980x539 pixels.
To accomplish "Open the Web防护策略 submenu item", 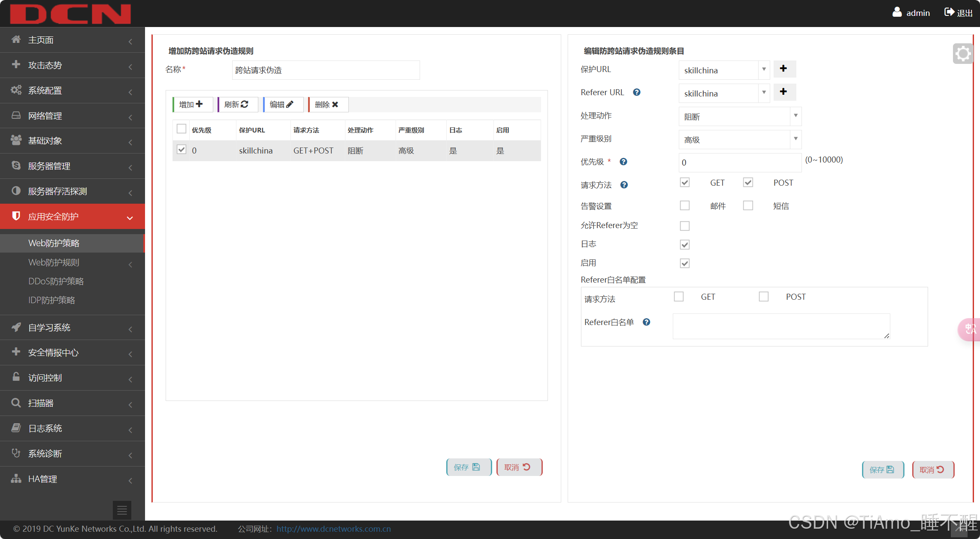I will [x=72, y=243].
